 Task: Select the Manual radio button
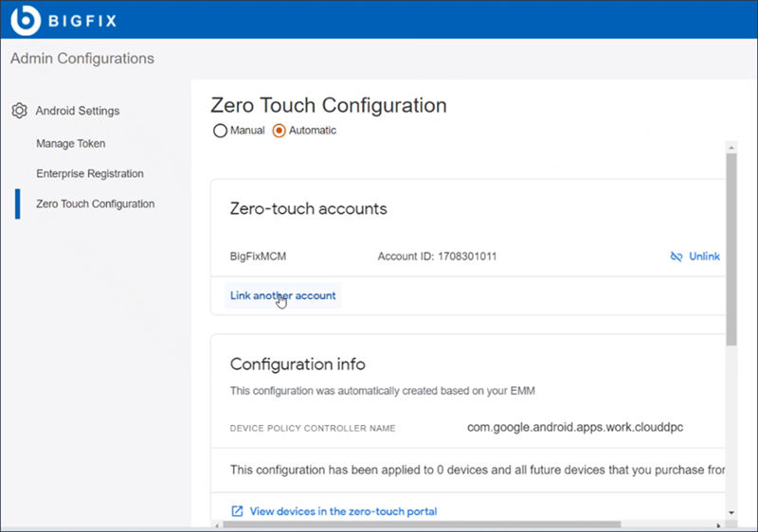(221, 131)
